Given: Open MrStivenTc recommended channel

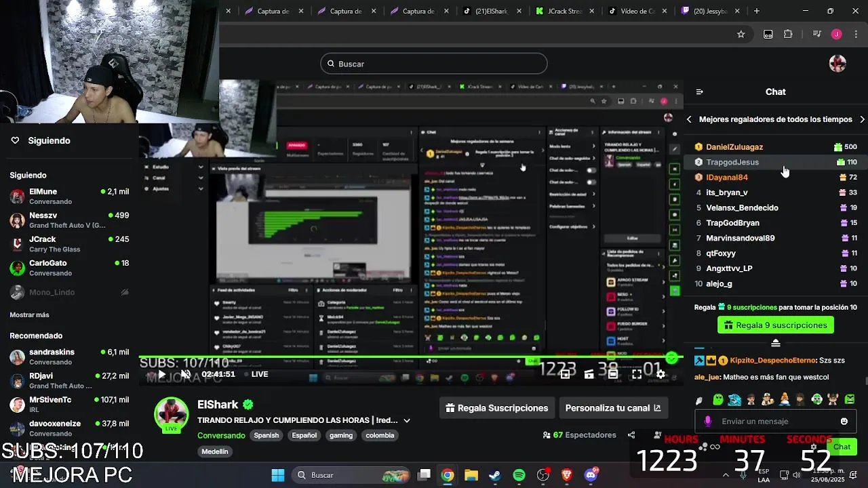Looking at the screenshot, I should point(68,405).
